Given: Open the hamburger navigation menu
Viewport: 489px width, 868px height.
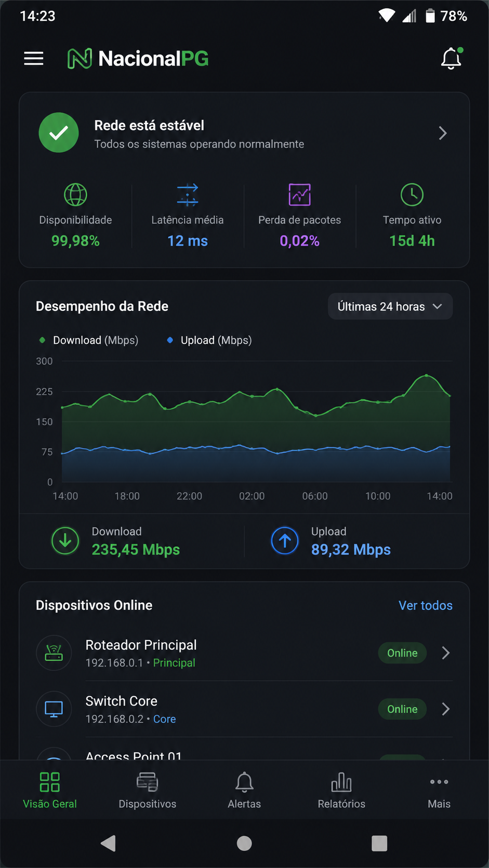Looking at the screenshot, I should [34, 58].
